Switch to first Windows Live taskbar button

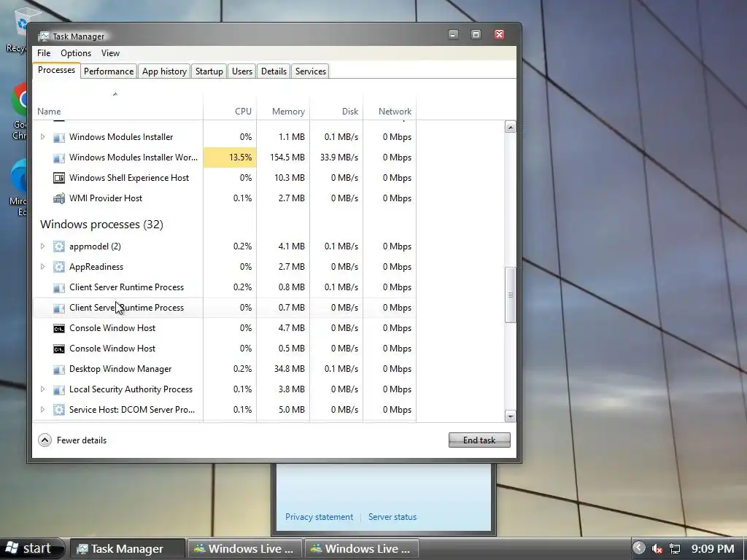pos(245,548)
